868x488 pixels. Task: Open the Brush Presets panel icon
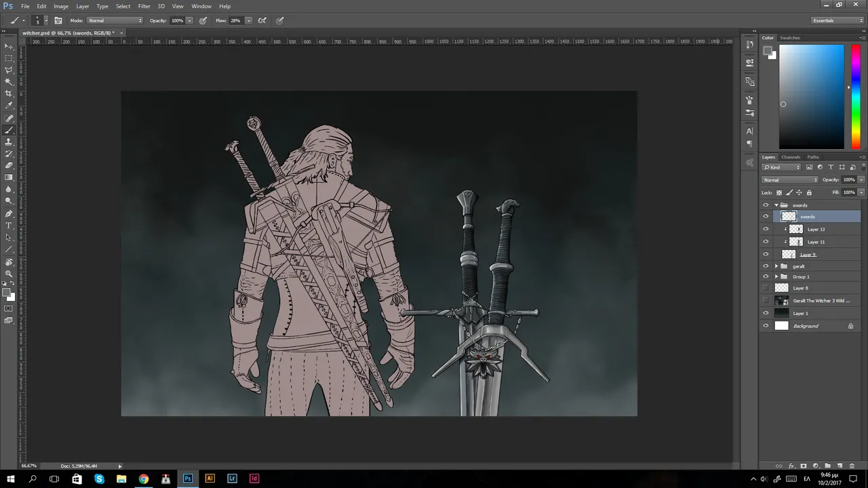coord(749,113)
